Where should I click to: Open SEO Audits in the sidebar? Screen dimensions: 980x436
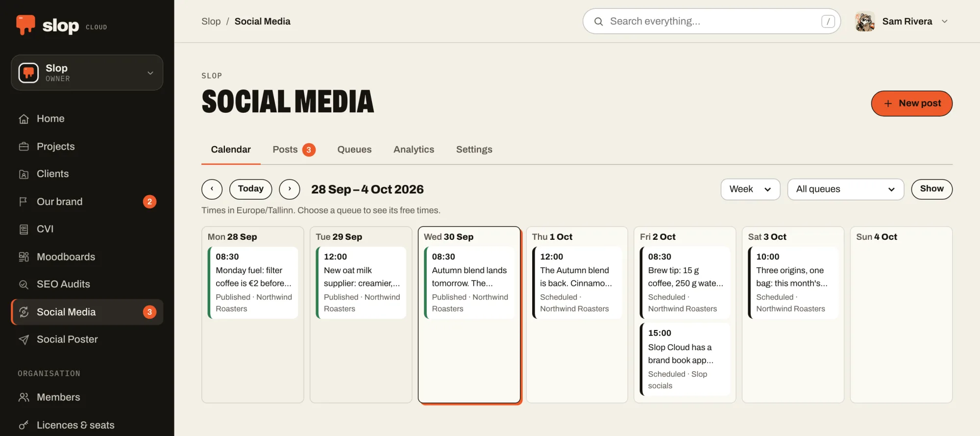pyautogui.click(x=87, y=284)
